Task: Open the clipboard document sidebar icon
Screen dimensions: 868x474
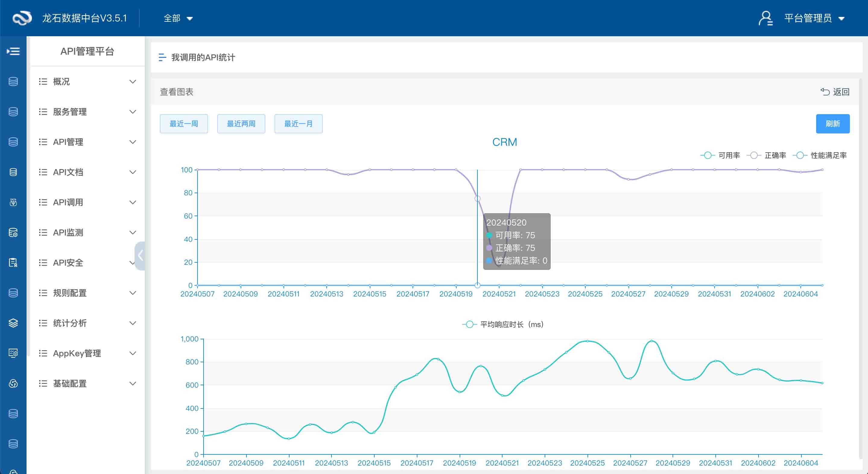Action: tap(13, 262)
